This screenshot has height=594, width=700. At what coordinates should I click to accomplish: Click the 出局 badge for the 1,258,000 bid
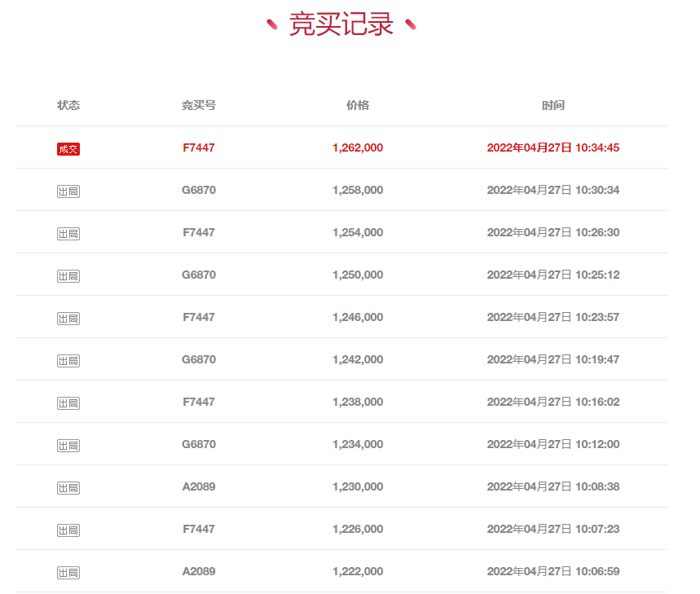pos(68,191)
